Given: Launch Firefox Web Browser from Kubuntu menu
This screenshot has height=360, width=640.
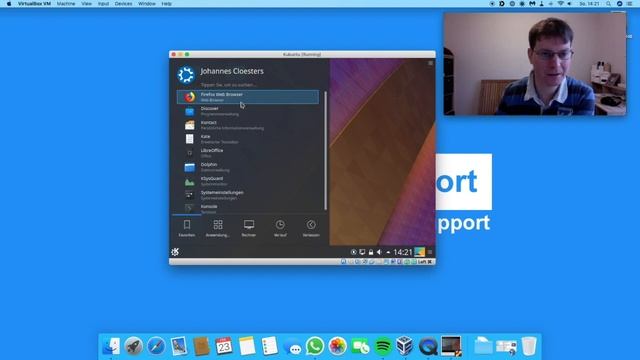Looking at the screenshot, I should point(248,97).
